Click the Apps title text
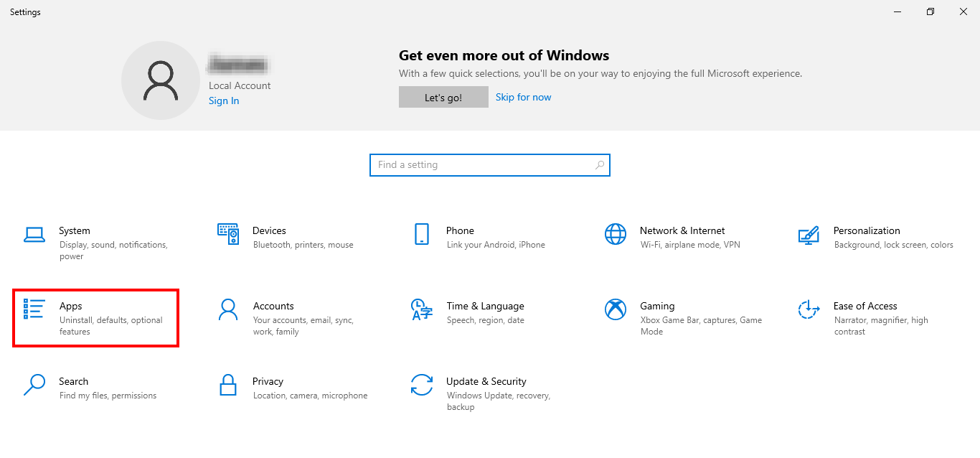Screen dimensions: 980x458 coord(71,306)
